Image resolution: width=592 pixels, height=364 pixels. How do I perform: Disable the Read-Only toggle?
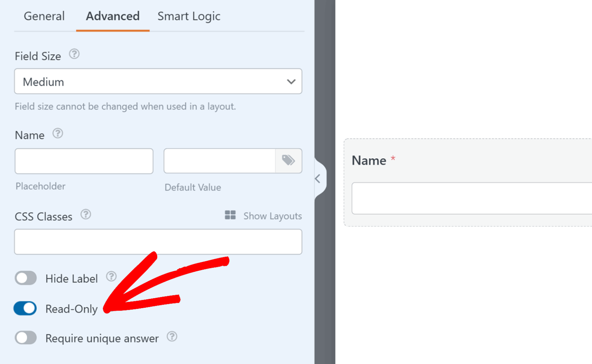pos(25,308)
